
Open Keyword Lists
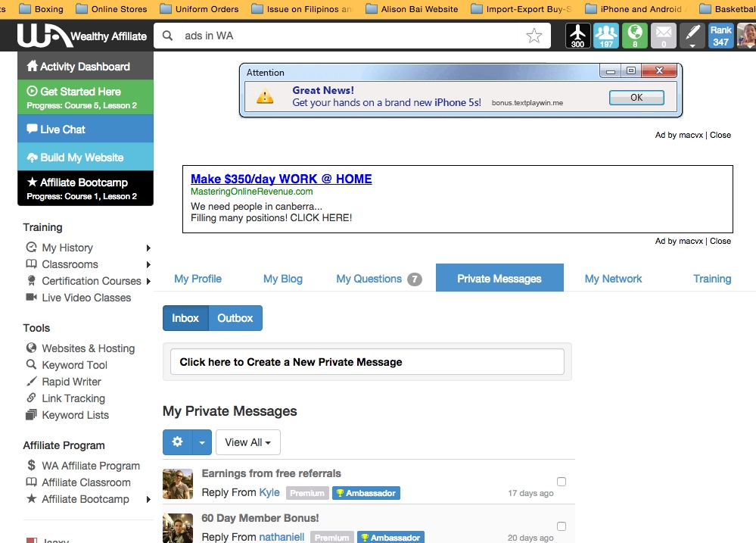pos(75,415)
